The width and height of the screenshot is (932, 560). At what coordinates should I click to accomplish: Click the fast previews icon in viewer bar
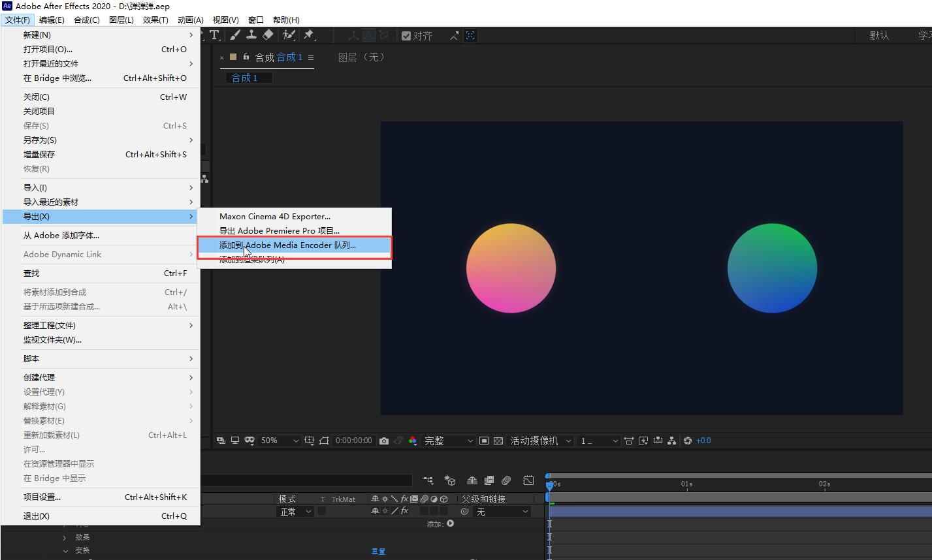coord(643,441)
